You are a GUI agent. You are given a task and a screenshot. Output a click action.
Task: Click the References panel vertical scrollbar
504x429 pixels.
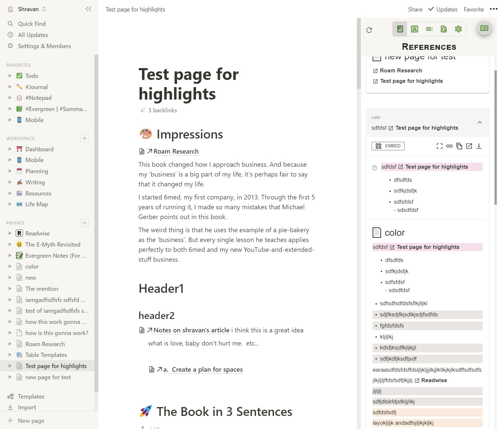click(495, 138)
